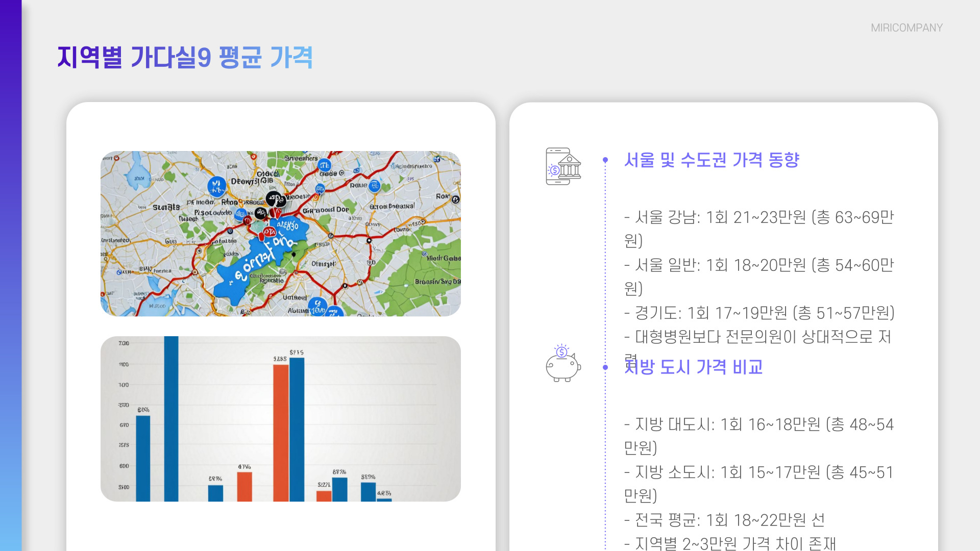
Task: Select the bar chart image thumbnail
Action: click(281, 419)
